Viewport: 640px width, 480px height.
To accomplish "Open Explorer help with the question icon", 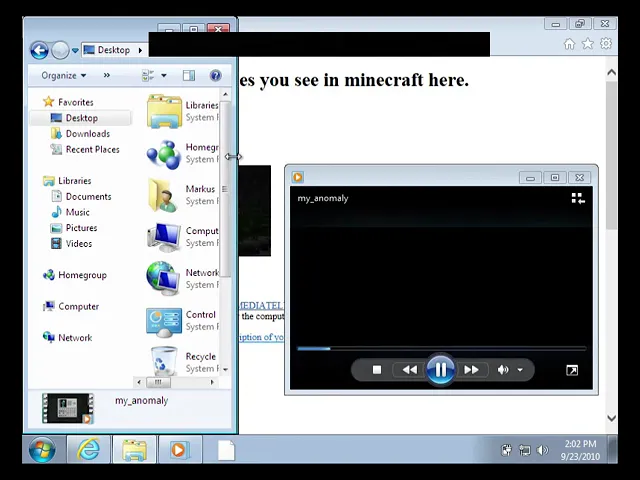I will pyautogui.click(x=215, y=75).
